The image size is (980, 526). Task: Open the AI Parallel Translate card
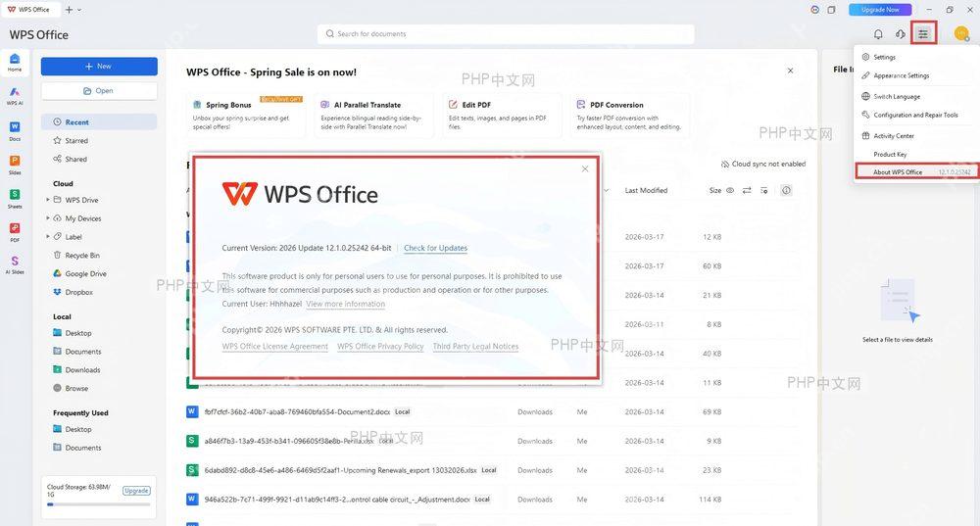[373, 116]
